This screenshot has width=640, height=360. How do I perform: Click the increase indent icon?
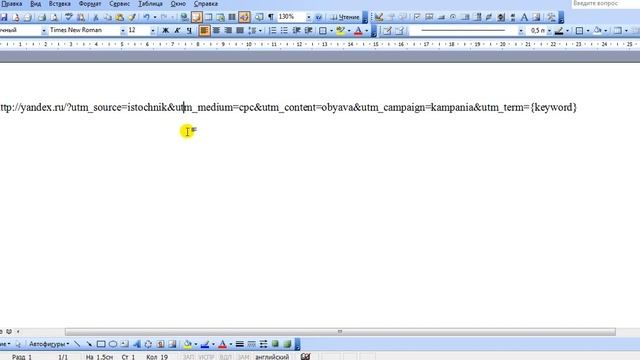309,31
